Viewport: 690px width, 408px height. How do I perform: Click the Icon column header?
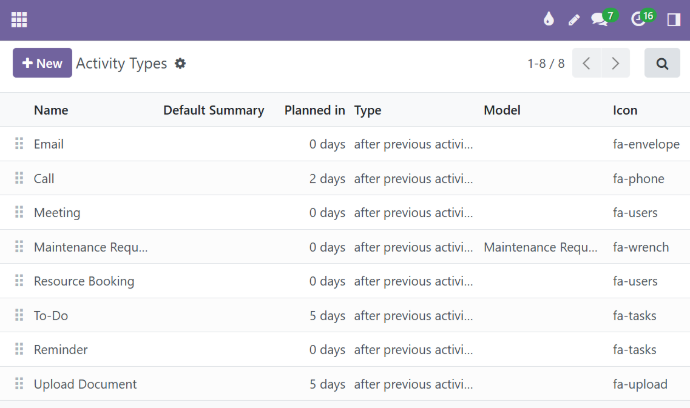pos(625,110)
